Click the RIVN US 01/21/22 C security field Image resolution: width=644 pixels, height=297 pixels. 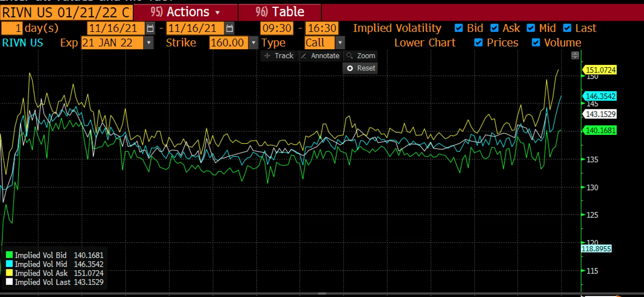66,12
